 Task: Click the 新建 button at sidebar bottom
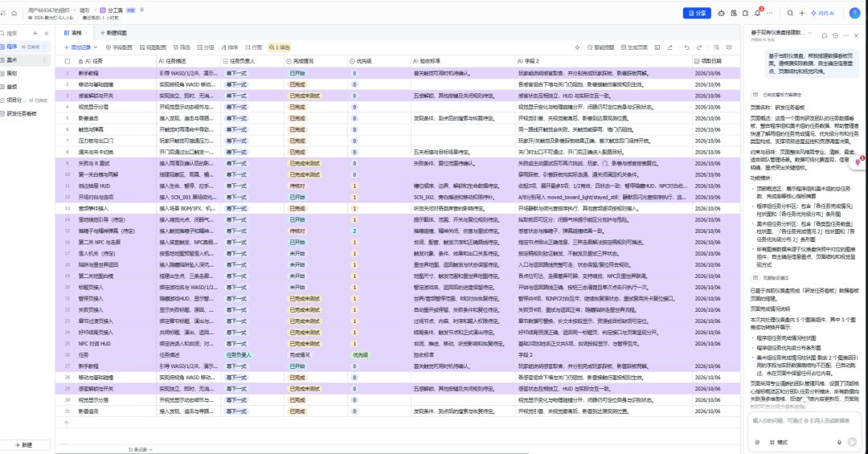[x=24, y=444]
